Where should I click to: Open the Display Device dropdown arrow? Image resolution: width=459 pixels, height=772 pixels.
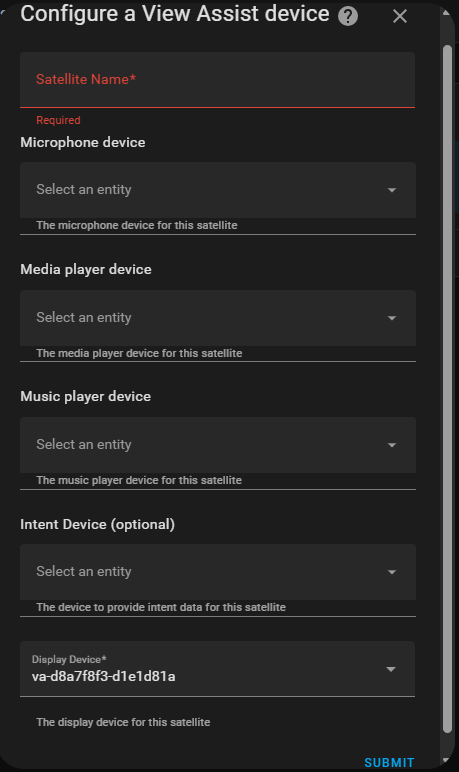391,669
